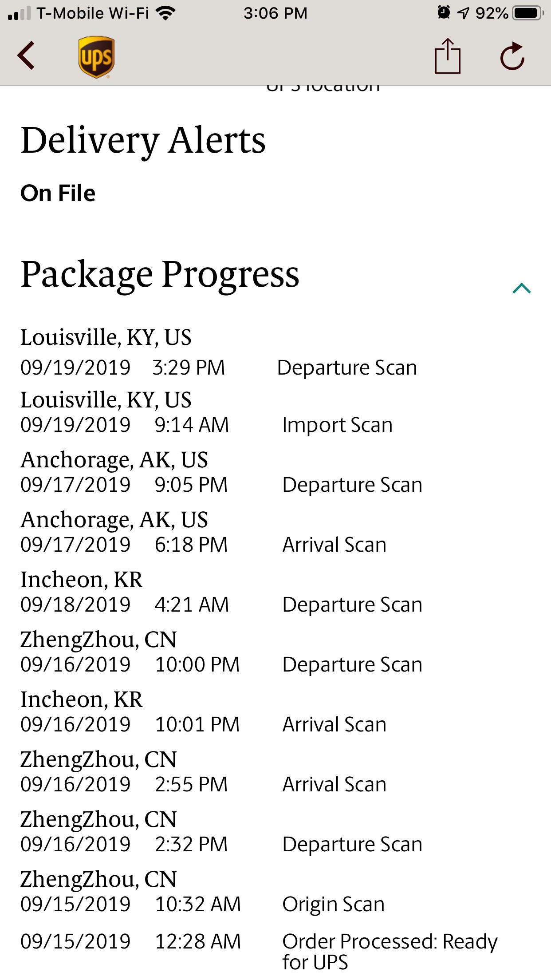The image size is (551, 980).
Task: Select the Delivery Alerts heading
Action: click(143, 140)
